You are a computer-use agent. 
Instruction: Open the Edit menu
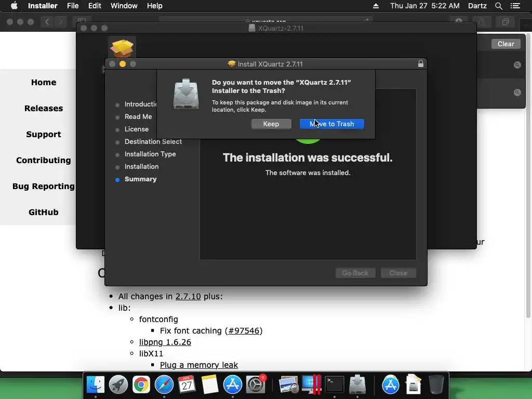[95, 6]
